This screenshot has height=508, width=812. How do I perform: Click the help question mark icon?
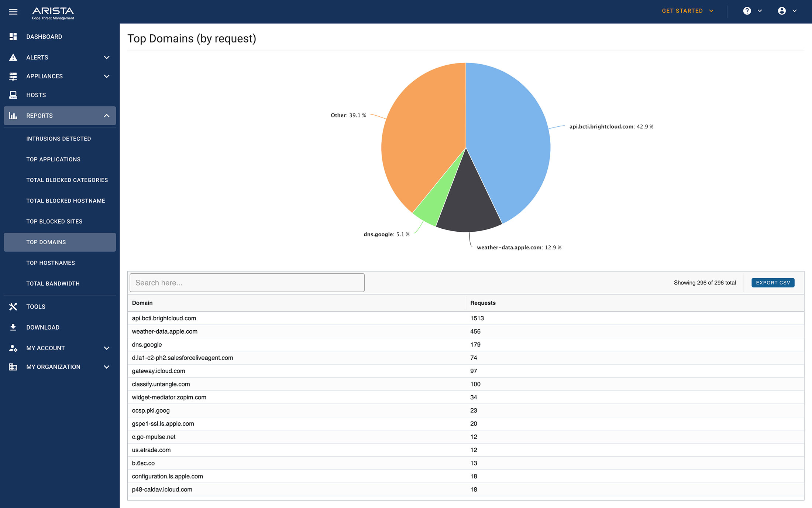(747, 11)
